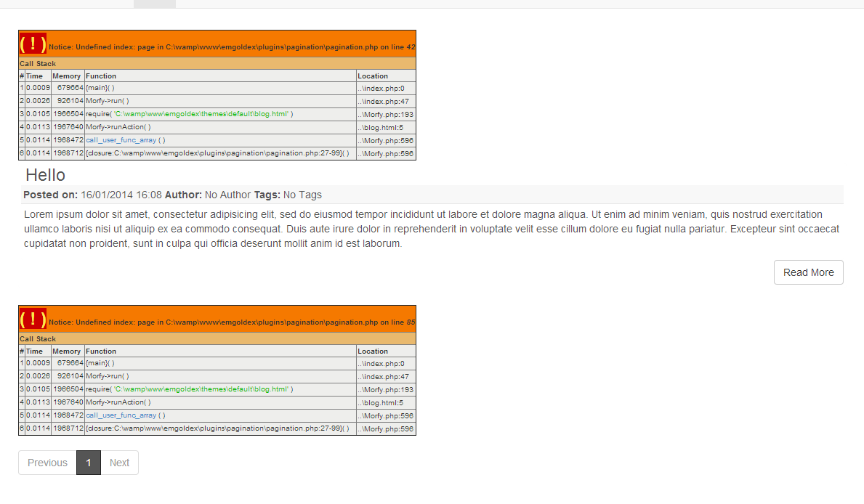Go to the Previous page

tap(47, 463)
